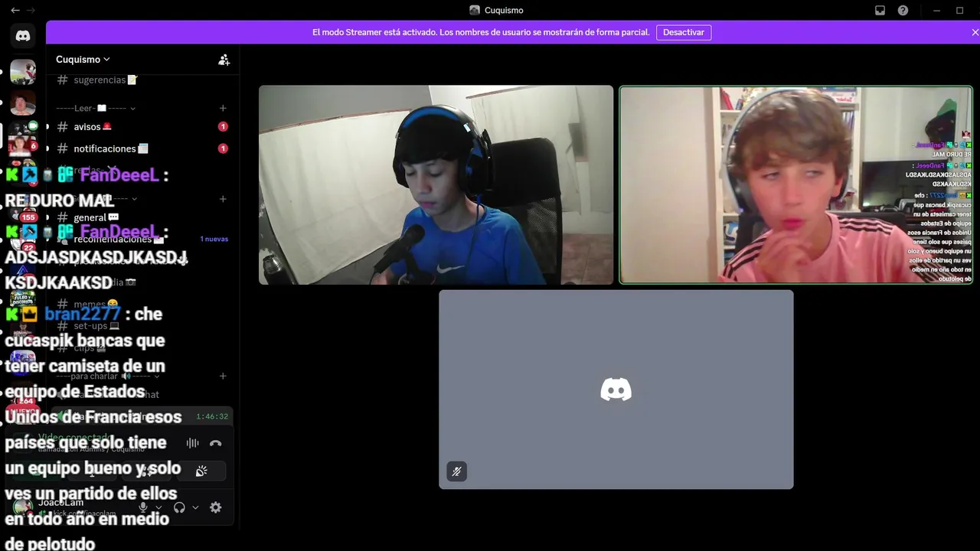Open microphone input options arrow
Screen dimensions: 980x551
[158, 507]
